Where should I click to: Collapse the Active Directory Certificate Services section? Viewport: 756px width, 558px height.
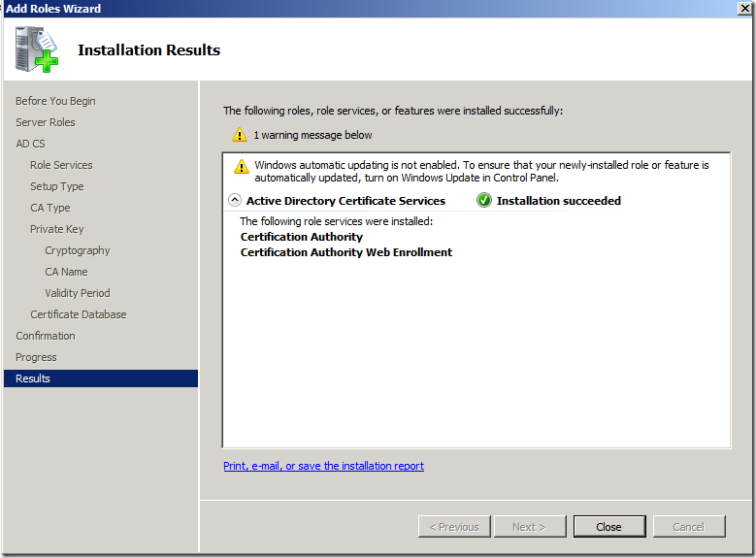coord(235,200)
